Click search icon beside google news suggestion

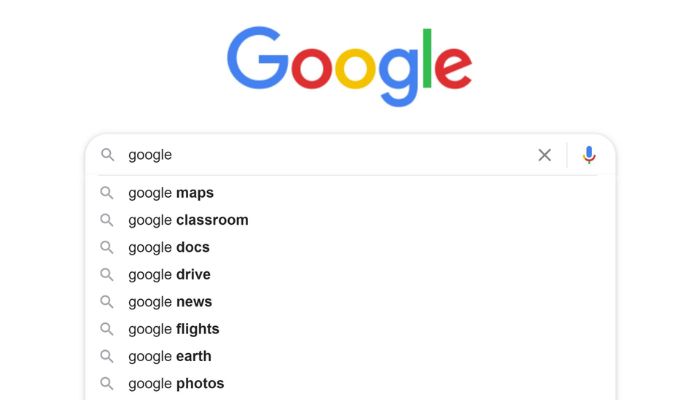click(x=107, y=302)
